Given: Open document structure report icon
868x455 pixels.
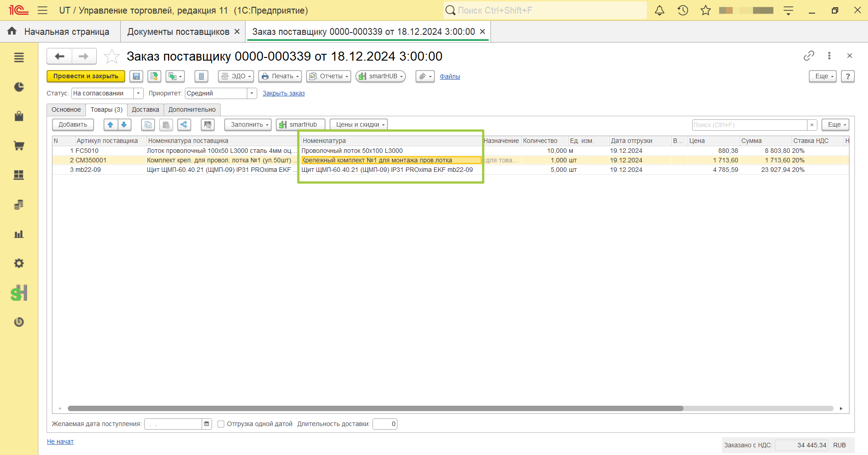Looking at the screenshot, I should click(x=201, y=76).
